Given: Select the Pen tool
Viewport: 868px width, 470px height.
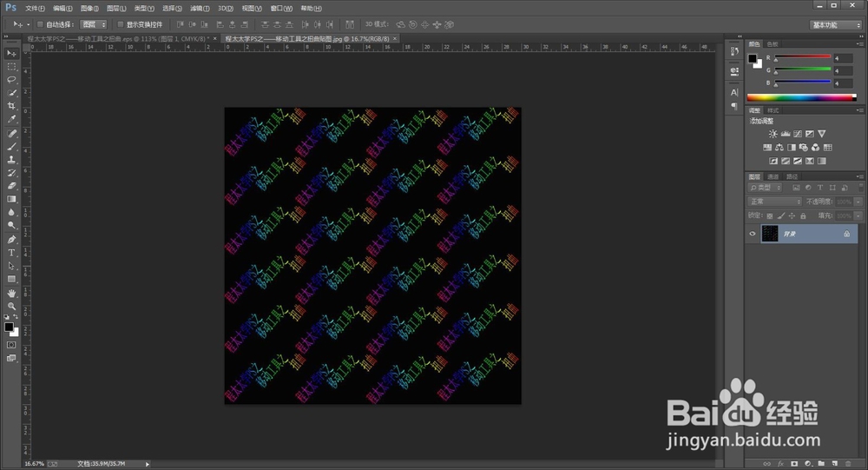Looking at the screenshot, I should click(11, 240).
